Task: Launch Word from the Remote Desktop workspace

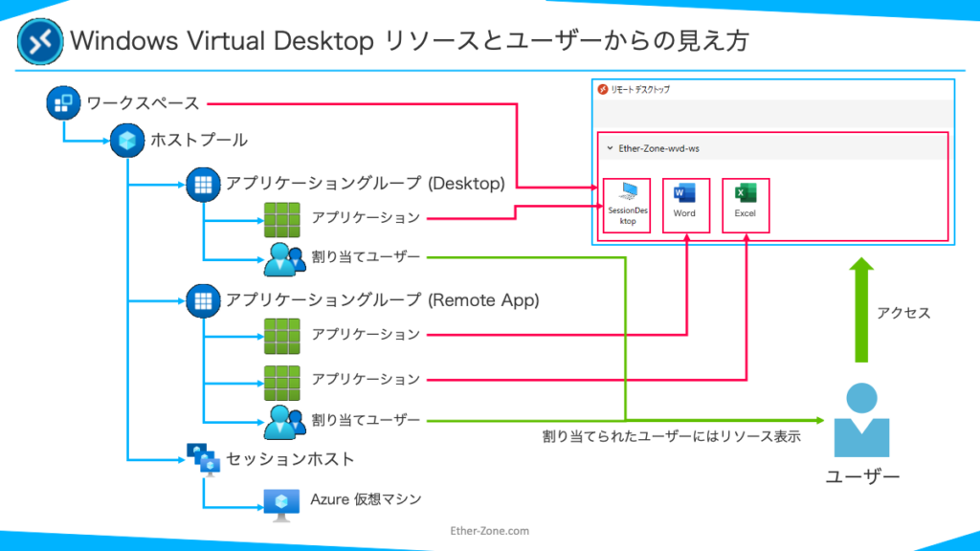Action: pos(685,206)
